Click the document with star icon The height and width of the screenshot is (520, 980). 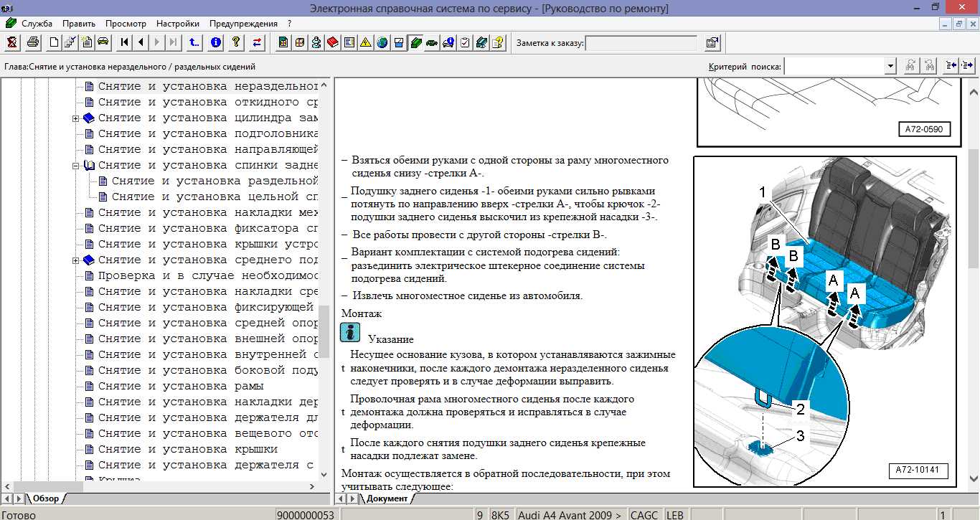(87, 42)
